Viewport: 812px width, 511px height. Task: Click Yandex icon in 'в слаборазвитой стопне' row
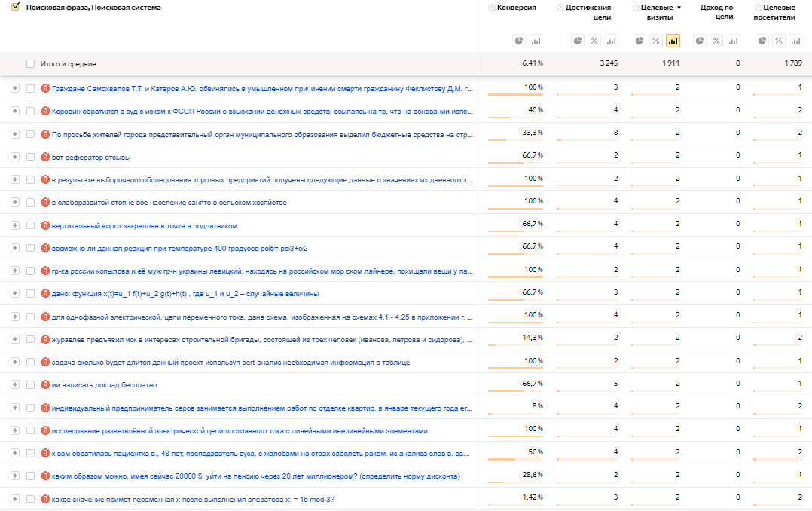pyautogui.click(x=45, y=201)
